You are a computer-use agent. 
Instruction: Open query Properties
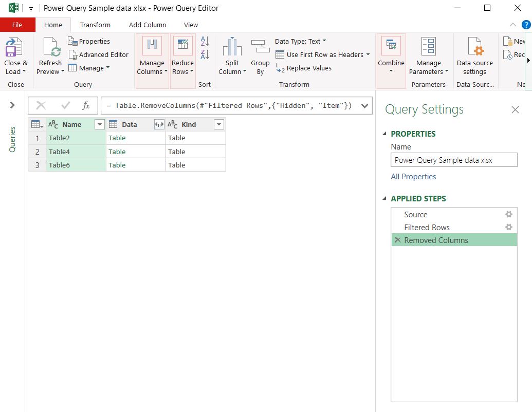pos(89,42)
